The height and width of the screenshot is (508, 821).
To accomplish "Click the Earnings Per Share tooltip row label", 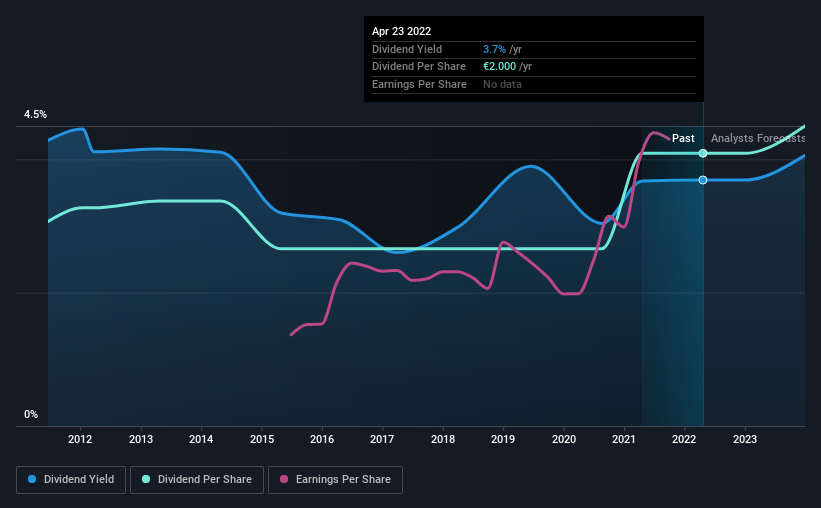I will (x=419, y=84).
